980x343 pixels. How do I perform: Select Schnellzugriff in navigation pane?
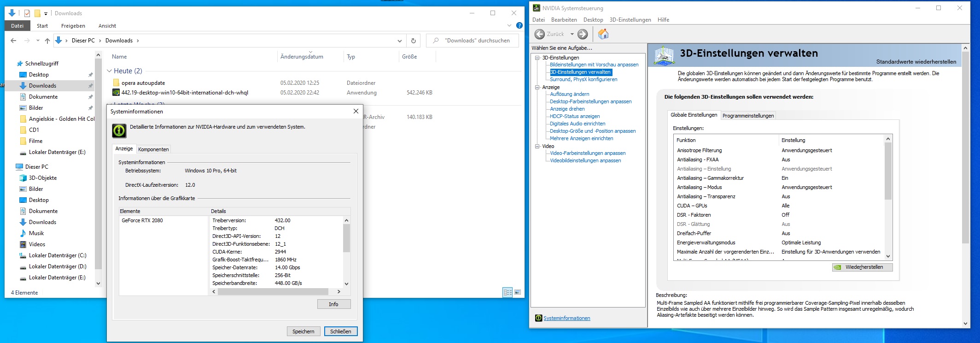[42, 64]
